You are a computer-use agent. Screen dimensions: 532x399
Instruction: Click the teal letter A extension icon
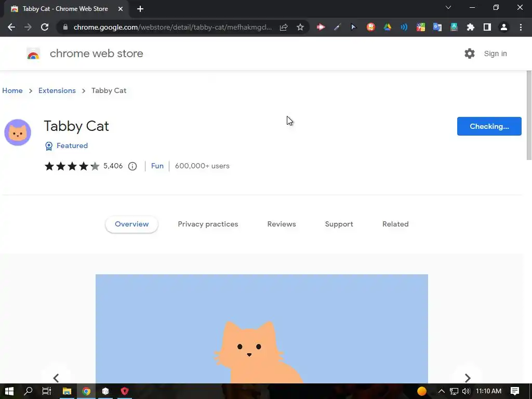[454, 27]
